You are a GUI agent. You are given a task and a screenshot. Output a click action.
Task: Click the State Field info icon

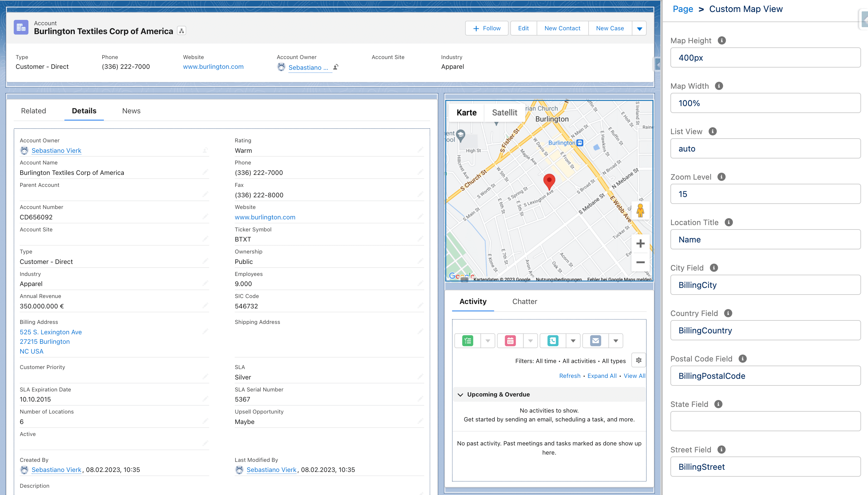pos(718,404)
